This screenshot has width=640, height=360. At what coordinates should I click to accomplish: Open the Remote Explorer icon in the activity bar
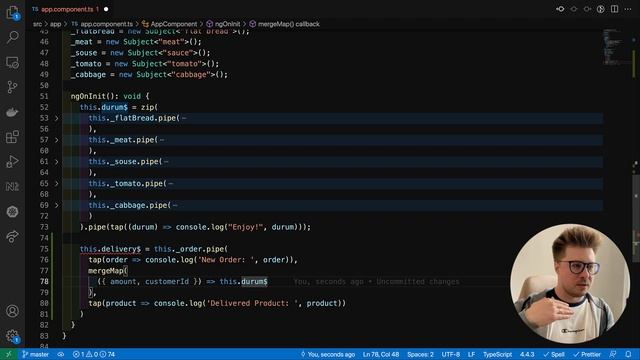(12, 62)
